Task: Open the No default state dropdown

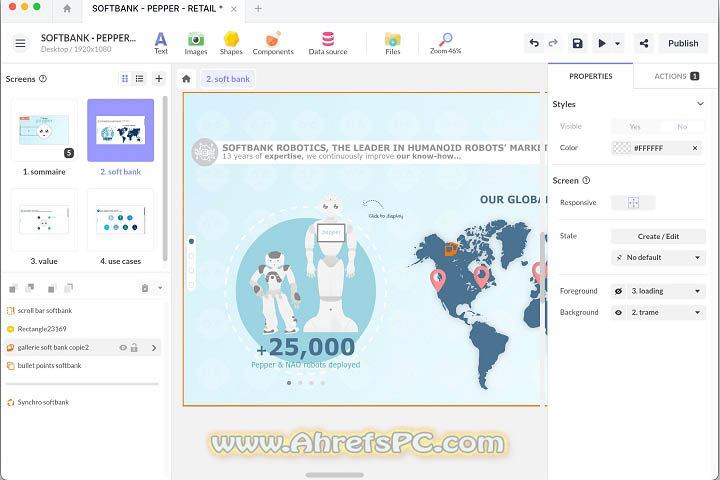Action: tap(658, 257)
